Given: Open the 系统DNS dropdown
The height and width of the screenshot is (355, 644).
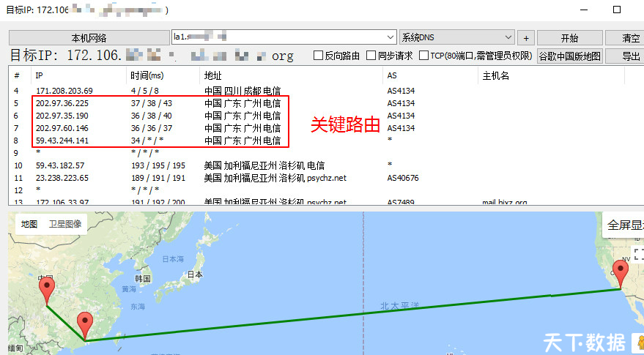Looking at the screenshot, I should (x=456, y=37).
